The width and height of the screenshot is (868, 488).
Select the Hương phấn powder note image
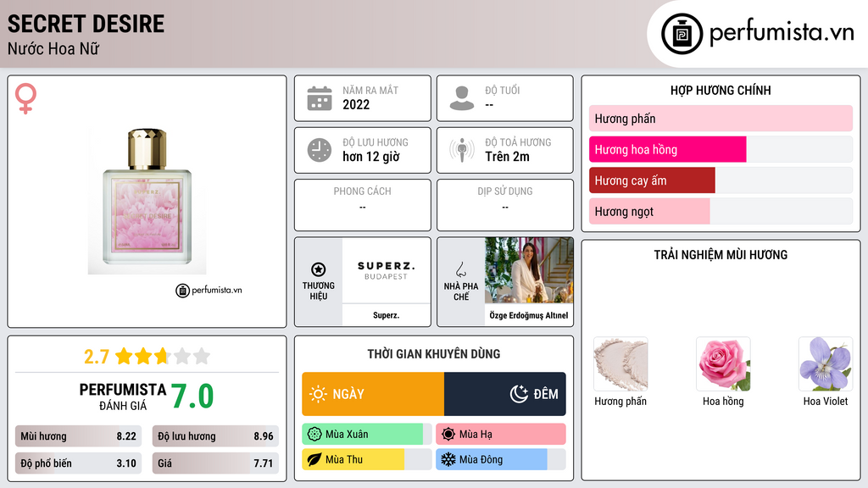[620, 364]
